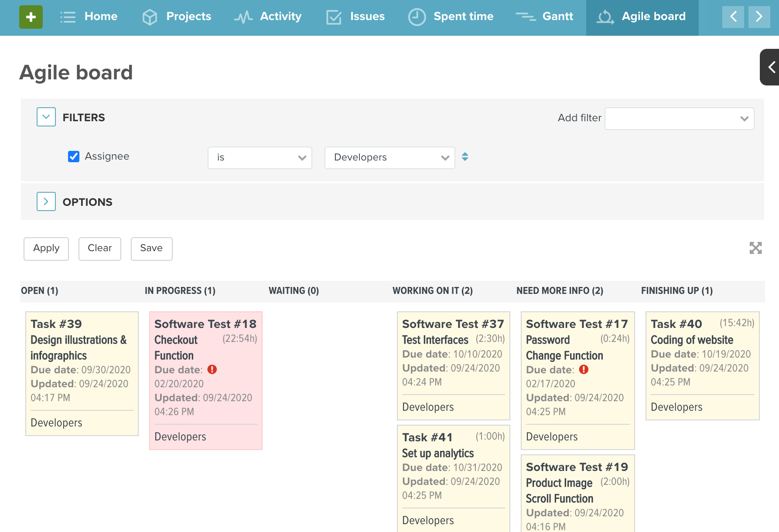Click the FILTERS section label
This screenshot has height=532, width=779.
click(x=84, y=117)
